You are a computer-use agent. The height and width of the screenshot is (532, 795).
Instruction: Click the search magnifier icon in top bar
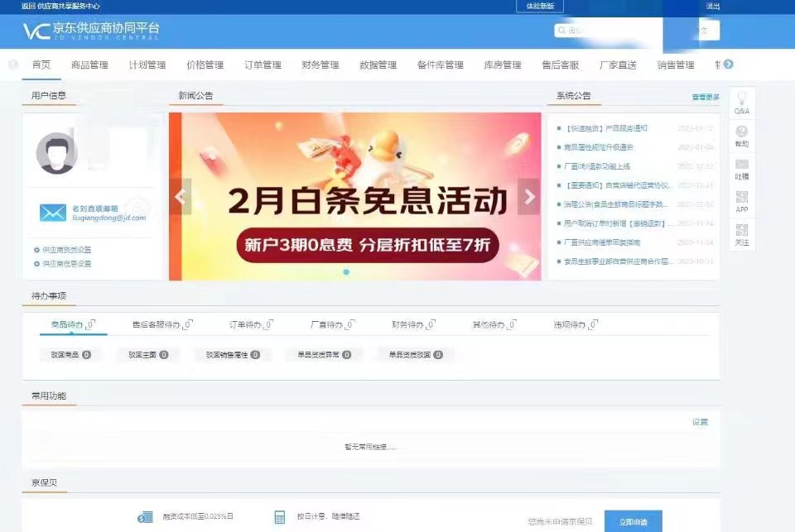(x=561, y=30)
